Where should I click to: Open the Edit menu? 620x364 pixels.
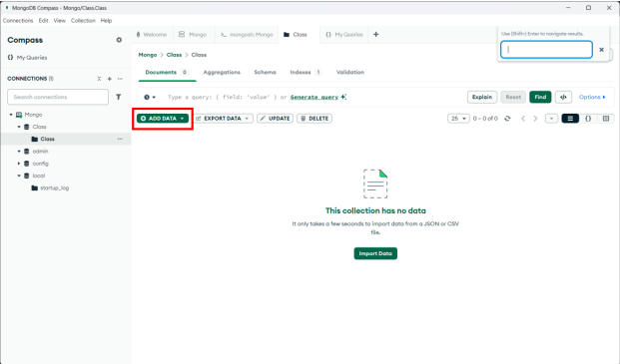pyautogui.click(x=43, y=21)
